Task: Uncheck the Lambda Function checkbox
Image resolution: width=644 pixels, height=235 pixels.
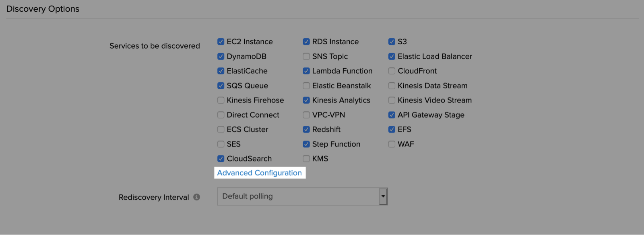Action: [306, 71]
